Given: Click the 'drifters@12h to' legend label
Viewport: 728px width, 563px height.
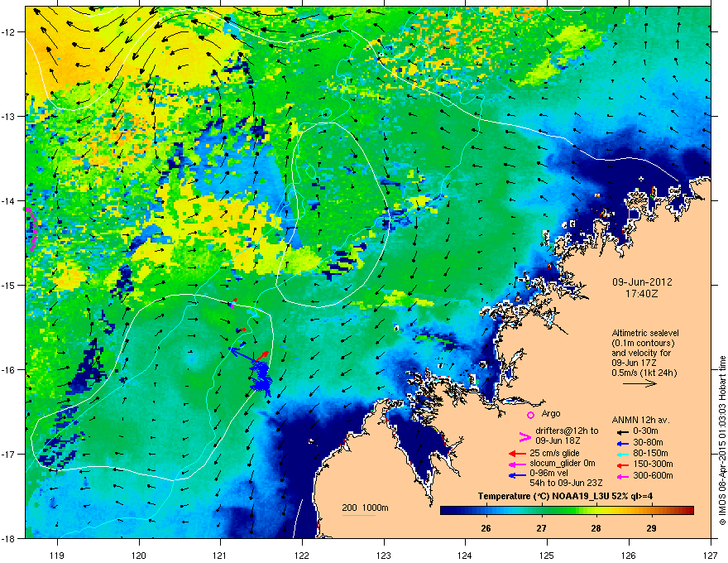Looking at the screenshot, I should coord(567,431).
